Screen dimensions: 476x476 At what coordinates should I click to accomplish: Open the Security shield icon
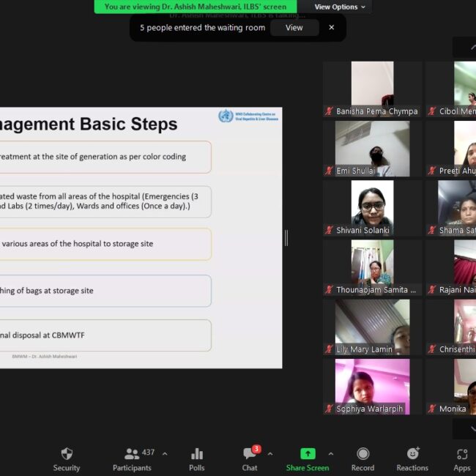point(67,454)
